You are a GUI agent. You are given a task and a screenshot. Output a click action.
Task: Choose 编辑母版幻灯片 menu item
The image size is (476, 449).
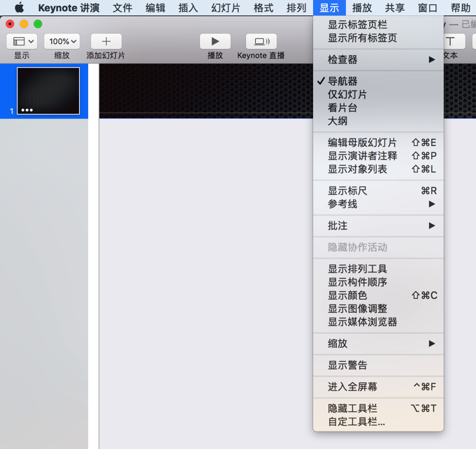(378, 142)
